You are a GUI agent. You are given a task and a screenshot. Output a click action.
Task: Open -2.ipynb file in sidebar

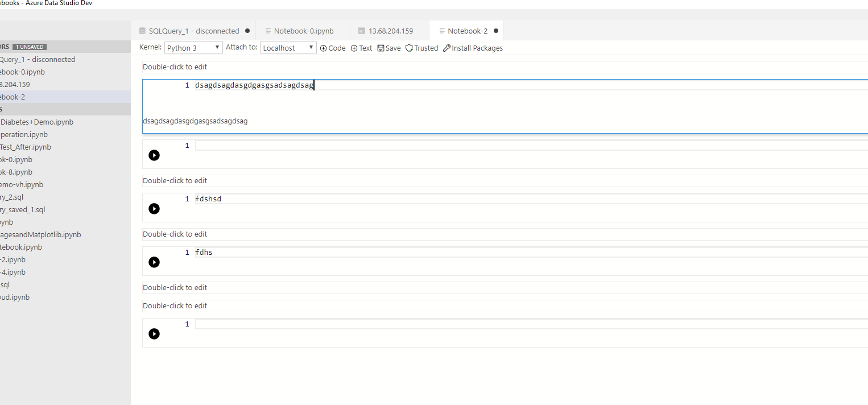tap(65, 259)
